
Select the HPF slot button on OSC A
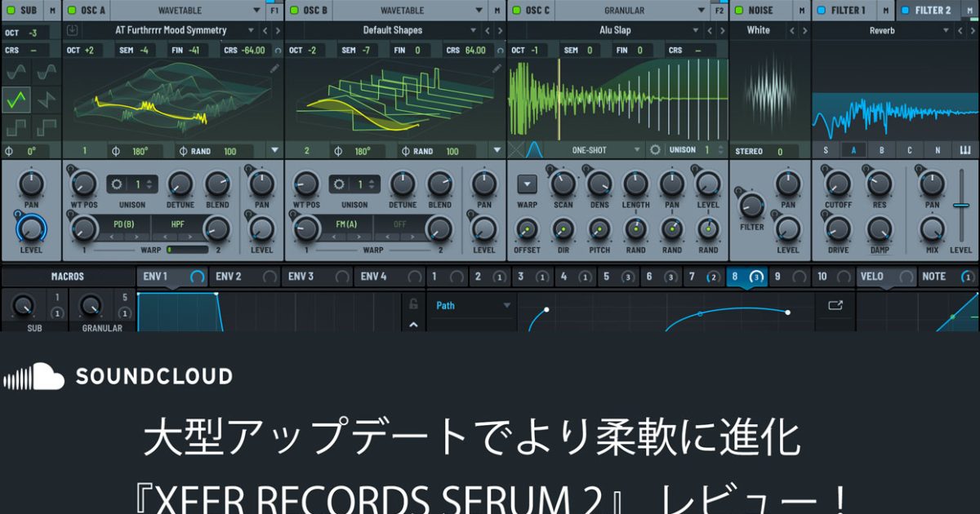(179, 224)
